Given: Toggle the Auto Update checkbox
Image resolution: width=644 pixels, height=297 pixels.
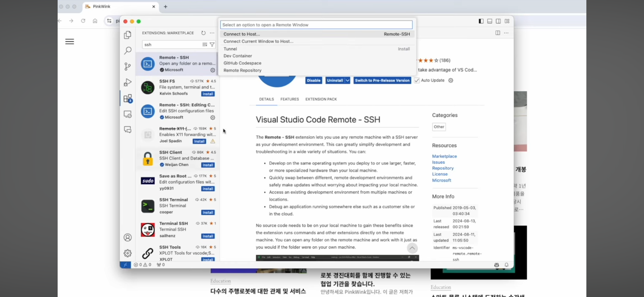Looking at the screenshot, I should (x=417, y=81).
